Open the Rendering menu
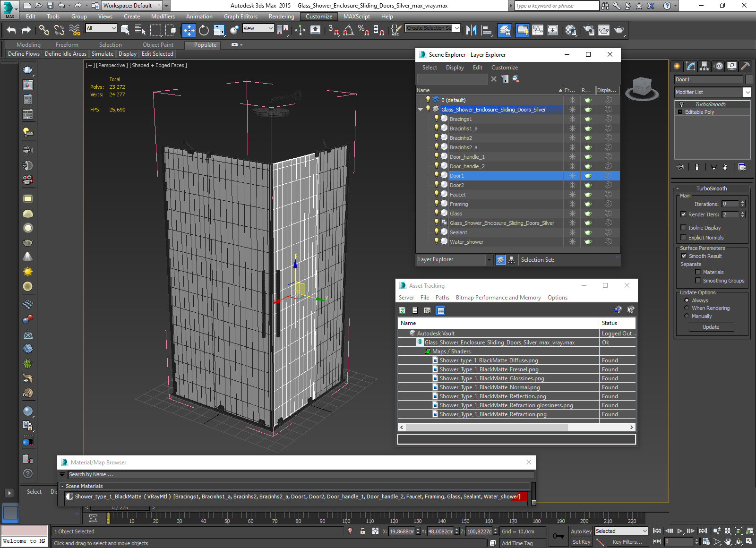 pyautogui.click(x=281, y=17)
